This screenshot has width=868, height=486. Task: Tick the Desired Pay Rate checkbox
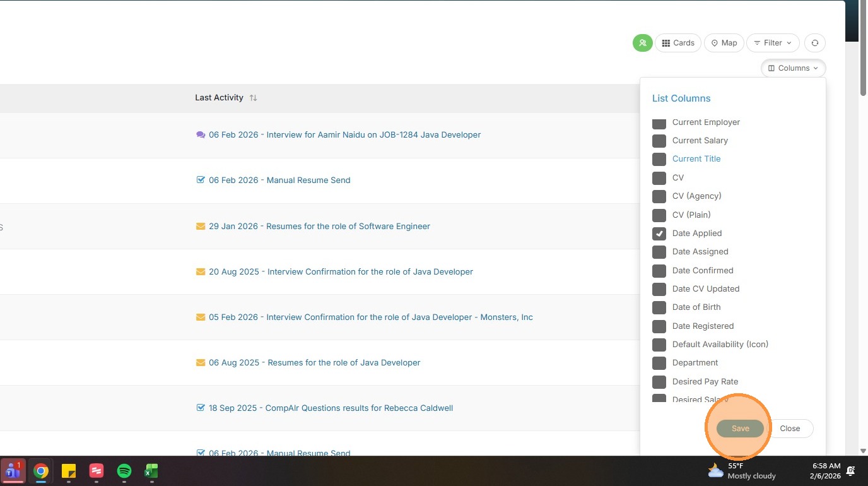659,382
